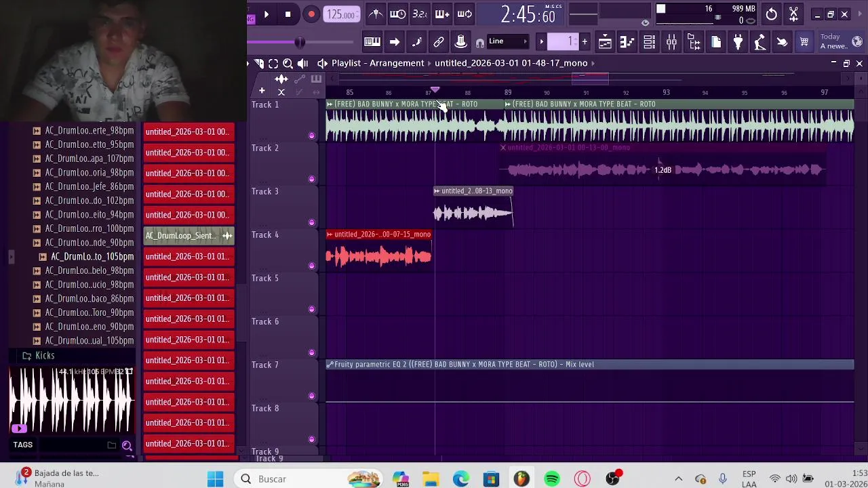The width and height of the screenshot is (868, 488).
Task: Toggle the metronome icon
Action: (376, 14)
